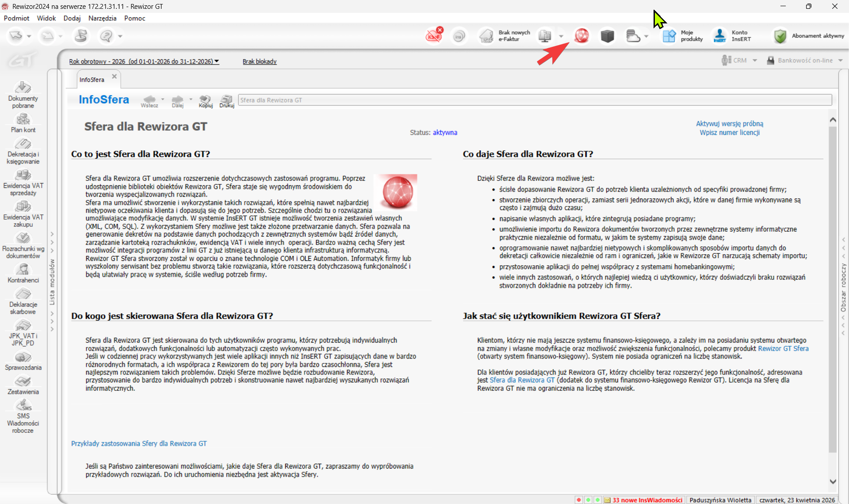
Task: Click Sfera dla Rewizora GT link in text
Action: tap(522, 380)
